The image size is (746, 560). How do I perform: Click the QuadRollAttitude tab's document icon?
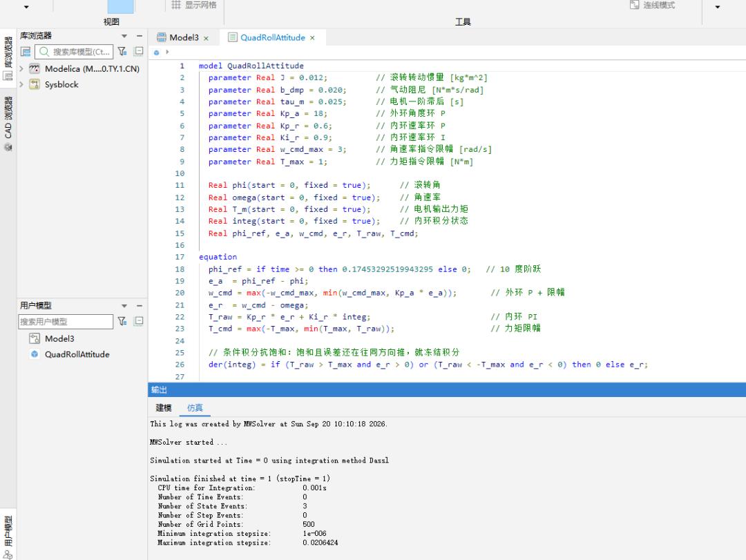[233, 37]
